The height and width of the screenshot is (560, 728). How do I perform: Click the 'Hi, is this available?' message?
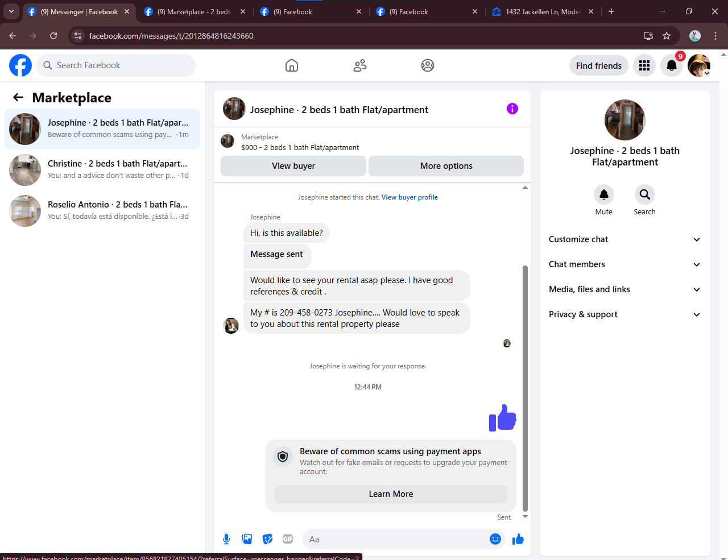click(x=287, y=233)
